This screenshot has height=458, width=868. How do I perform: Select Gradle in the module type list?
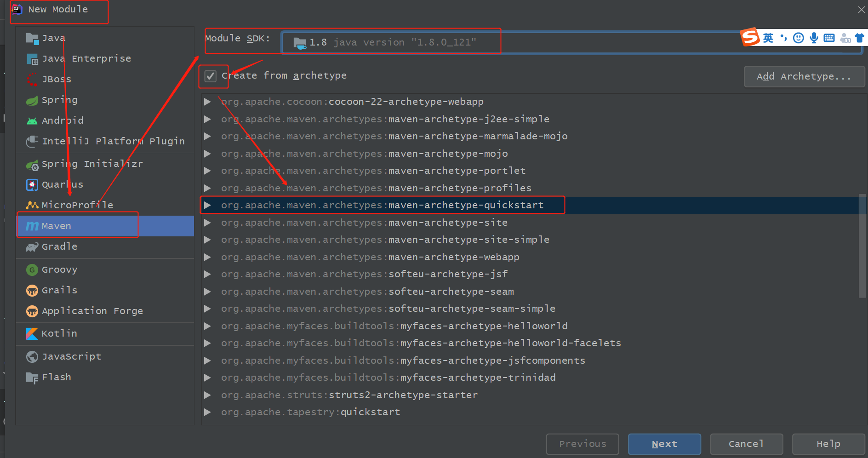105,246
